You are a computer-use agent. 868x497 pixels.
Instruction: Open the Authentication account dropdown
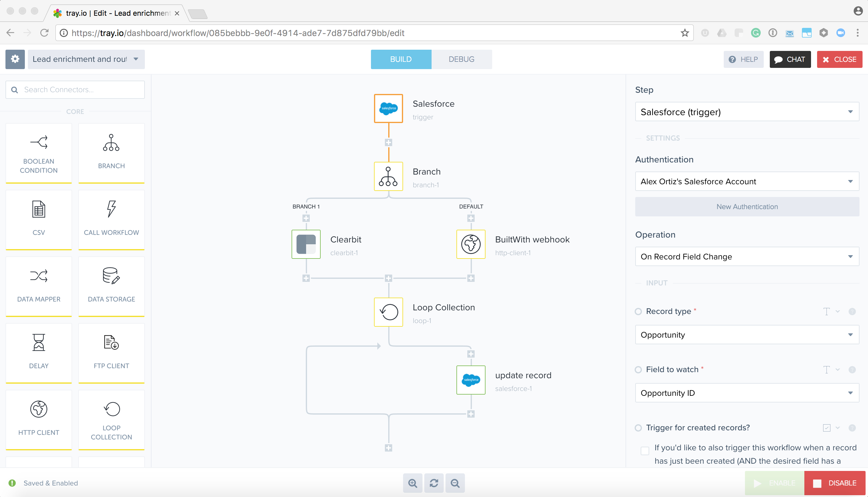[747, 181]
